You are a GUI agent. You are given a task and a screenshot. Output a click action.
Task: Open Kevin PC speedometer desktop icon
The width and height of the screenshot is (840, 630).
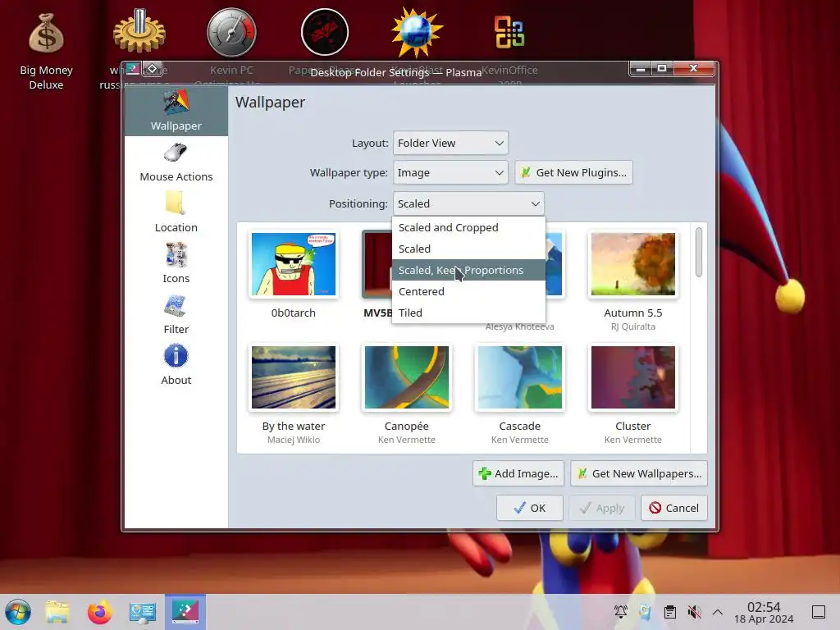231,33
